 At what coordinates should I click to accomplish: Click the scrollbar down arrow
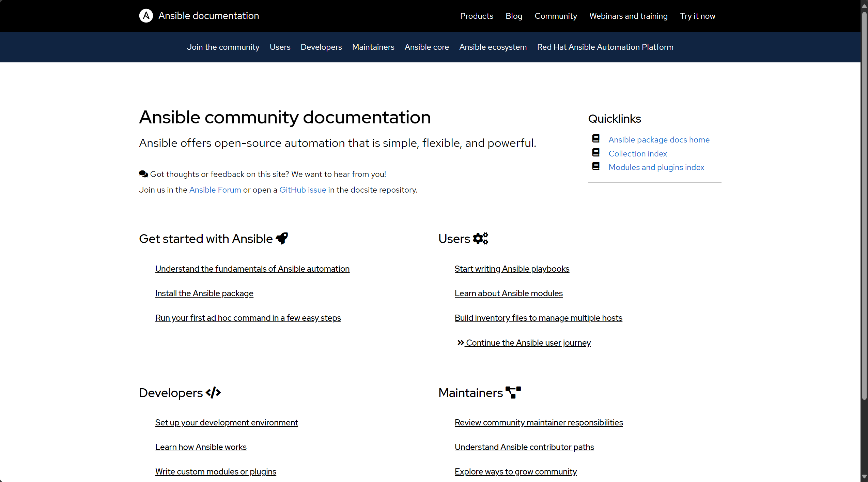point(864,477)
